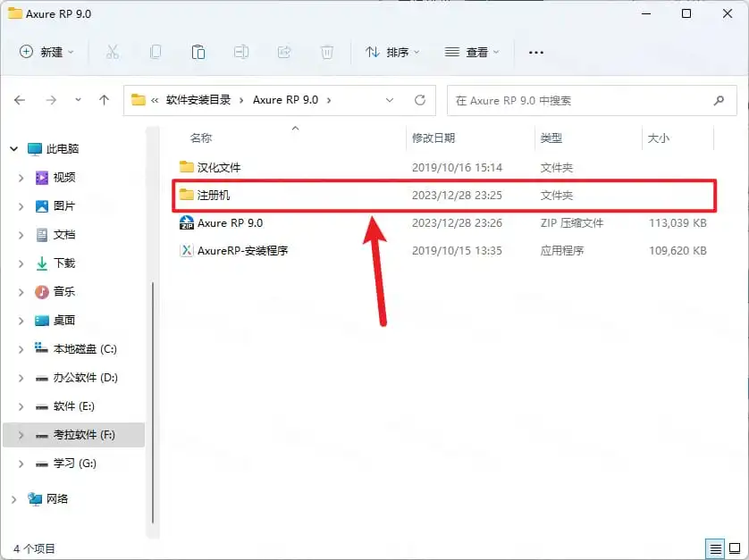Click the Share icon in toolbar
Screen dimensions: 749x560
click(x=284, y=52)
